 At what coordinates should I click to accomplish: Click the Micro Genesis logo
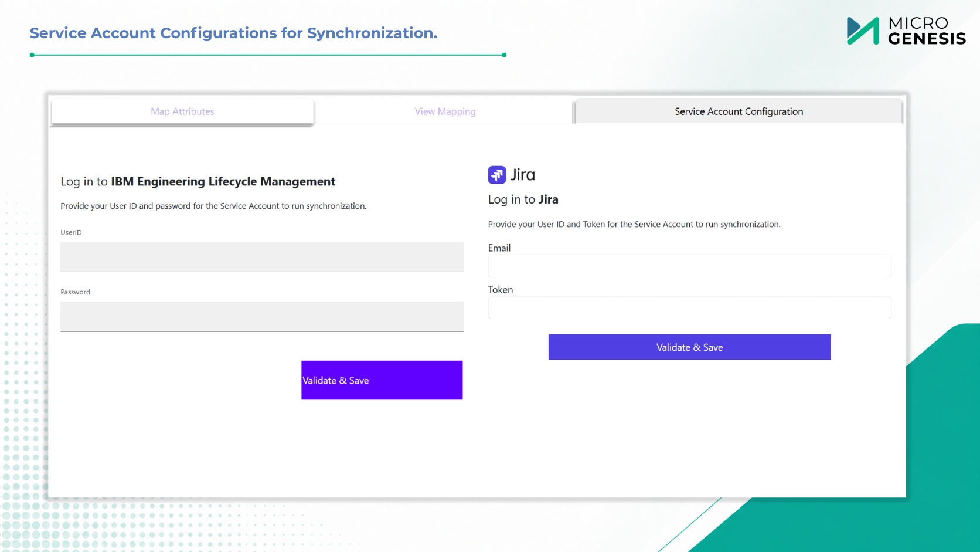(x=906, y=31)
